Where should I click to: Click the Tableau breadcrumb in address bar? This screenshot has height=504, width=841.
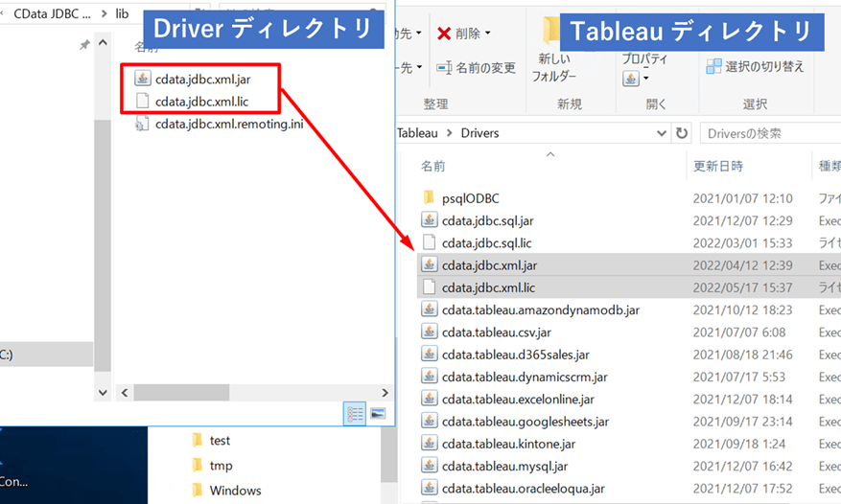click(417, 133)
